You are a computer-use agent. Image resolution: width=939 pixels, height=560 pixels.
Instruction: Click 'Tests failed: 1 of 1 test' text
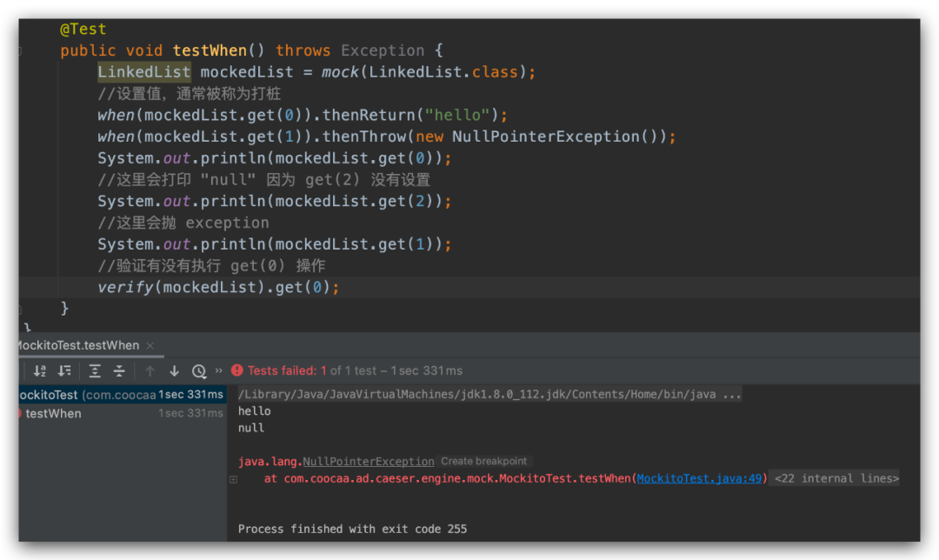[x=312, y=370]
